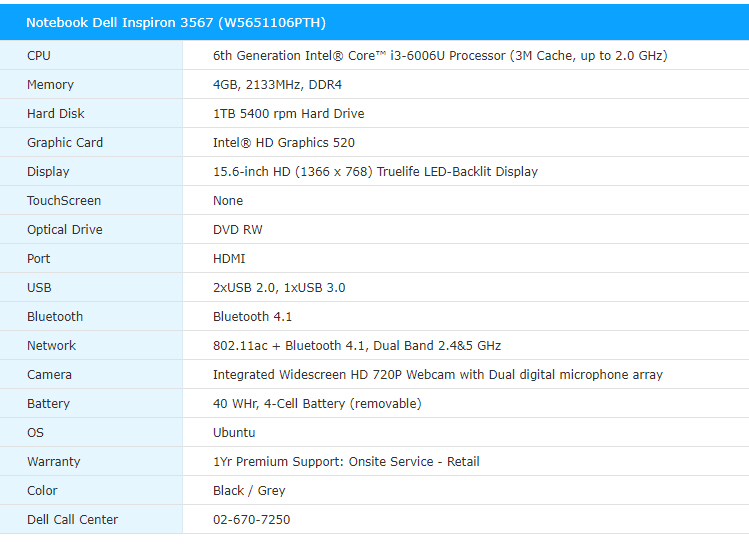Click the Notebook Dell Inspiron 3567 header title
This screenshot has width=749, height=557.
pos(176,23)
